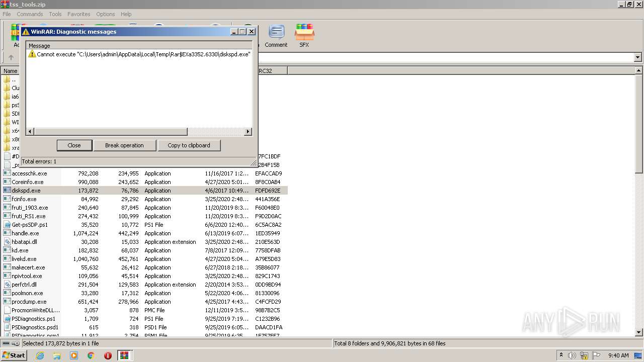The height and width of the screenshot is (362, 644).
Task: Click hbatapi.dll file icon
Action: (7, 242)
